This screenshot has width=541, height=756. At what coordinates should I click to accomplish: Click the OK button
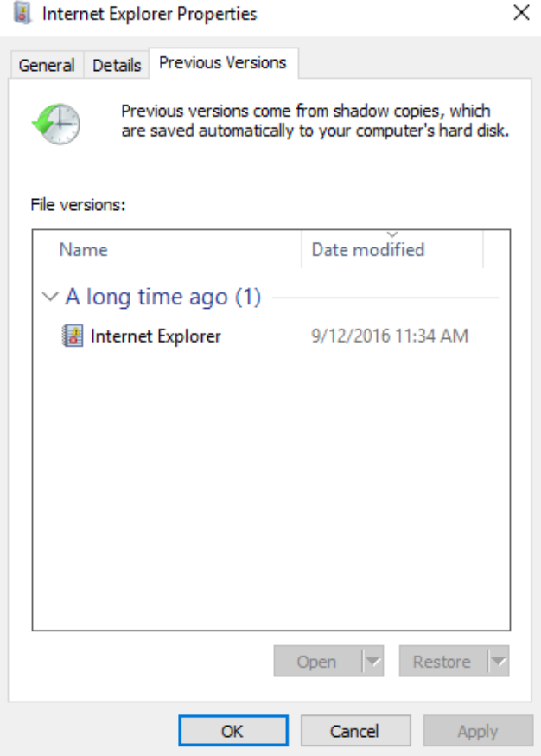pos(233,731)
